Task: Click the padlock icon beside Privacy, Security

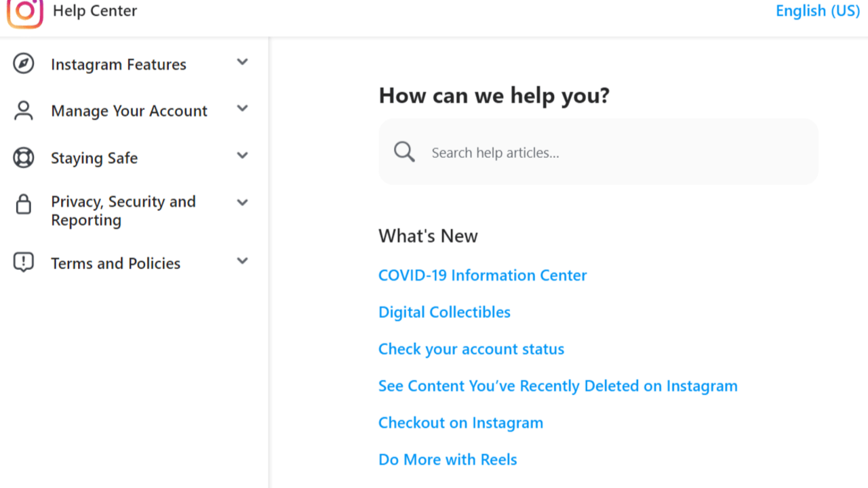Action: click(24, 204)
